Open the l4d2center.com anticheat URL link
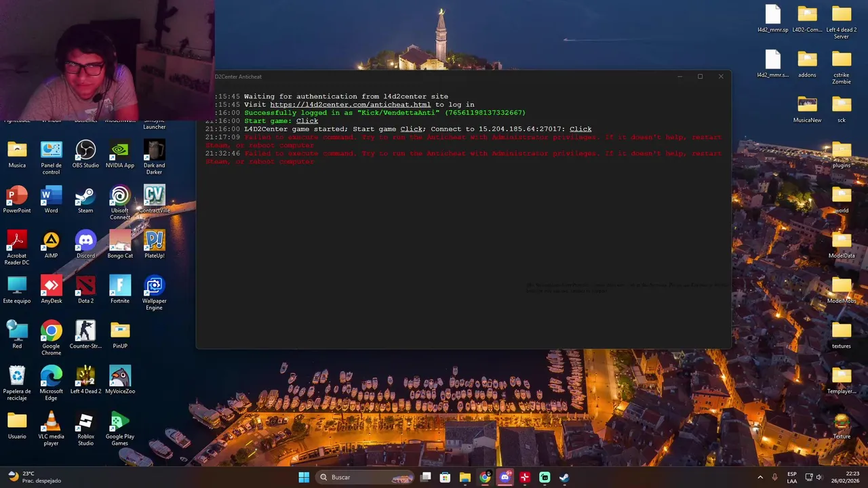 [x=350, y=104]
